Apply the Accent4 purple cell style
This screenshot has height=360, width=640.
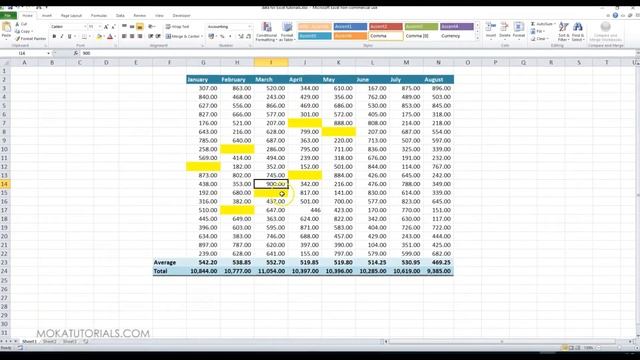point(457,27)
